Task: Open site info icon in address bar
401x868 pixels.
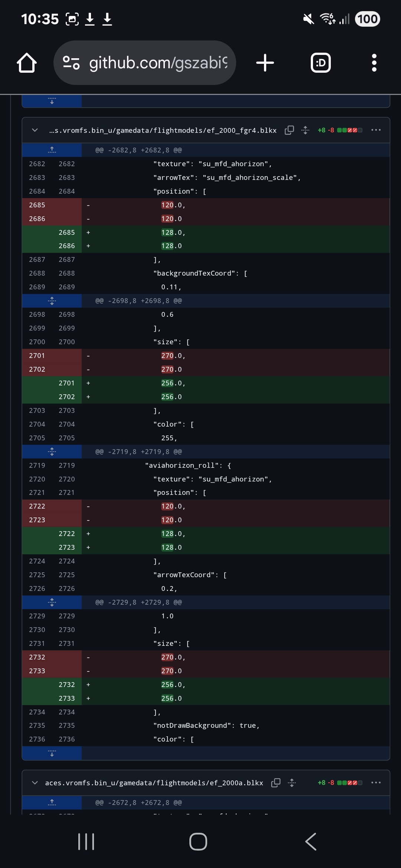Action: [x=71, y=63]
